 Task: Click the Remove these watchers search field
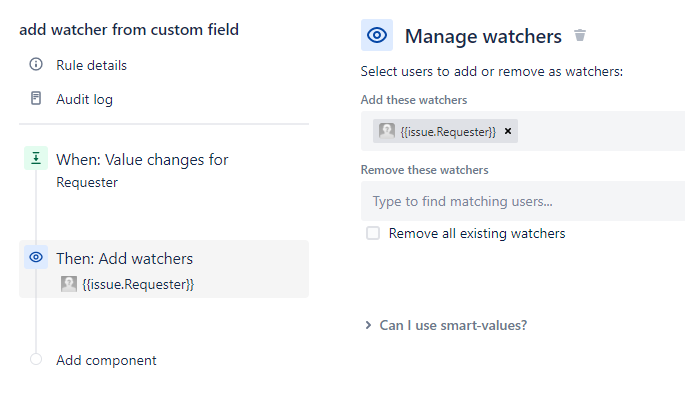click(522, 201)
